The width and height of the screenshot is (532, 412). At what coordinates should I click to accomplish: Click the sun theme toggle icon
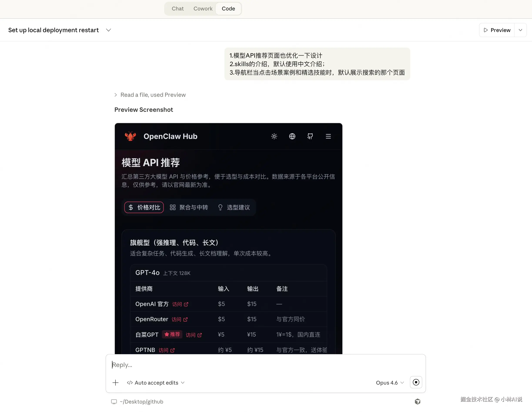tap(274, 136)
